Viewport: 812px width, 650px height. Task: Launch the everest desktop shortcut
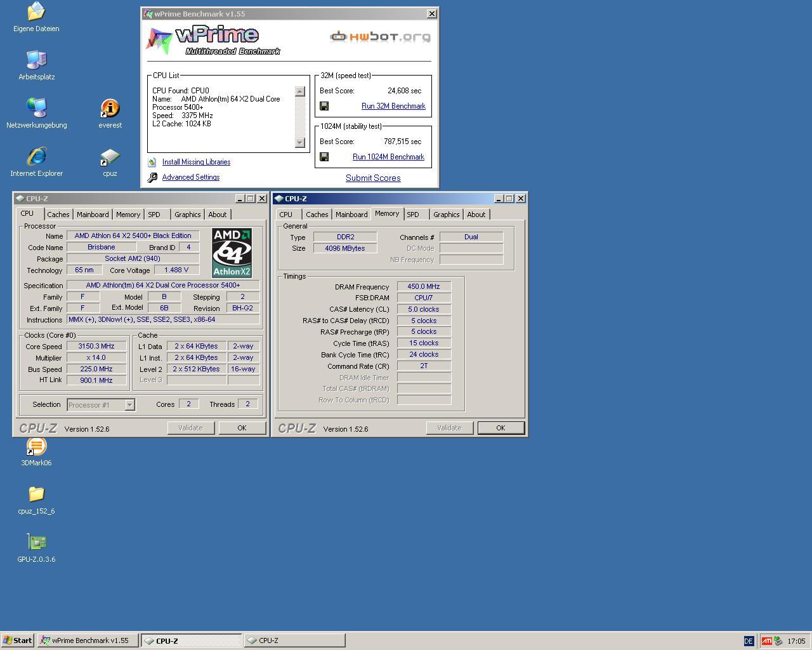click(x=110, y=108)
